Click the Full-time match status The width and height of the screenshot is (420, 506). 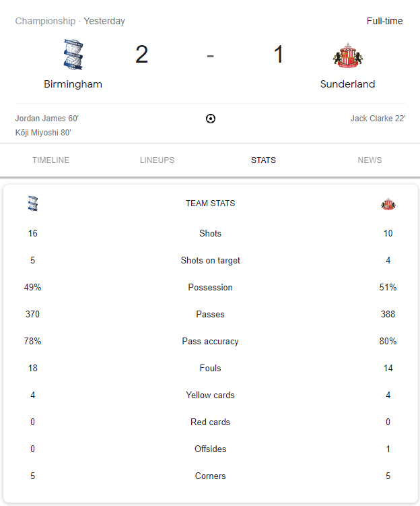click(384, 21)
